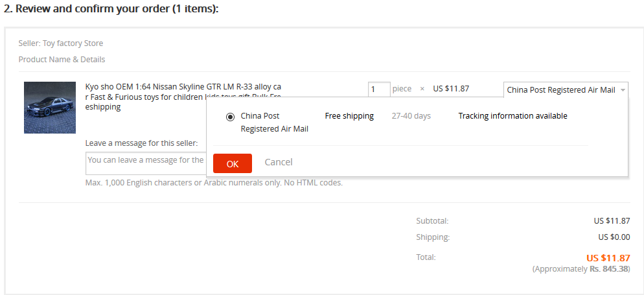644x295 pixels.
Task: Click the 27-40 days delivery estimate
Action: tap(411, 116)
